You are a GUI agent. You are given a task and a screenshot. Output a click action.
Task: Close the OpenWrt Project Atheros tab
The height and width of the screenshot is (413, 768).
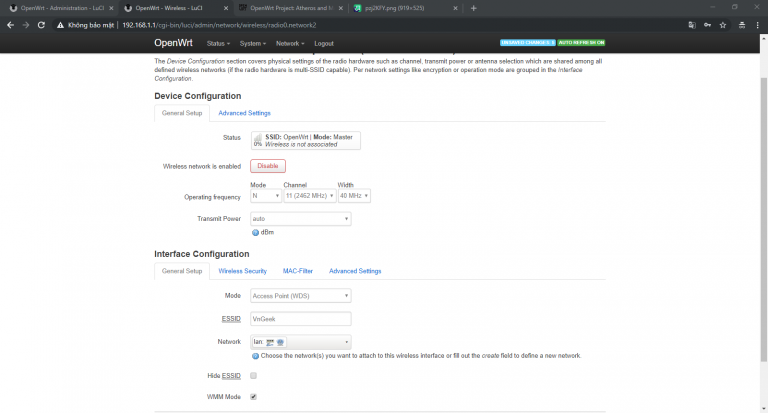point(340,8)
